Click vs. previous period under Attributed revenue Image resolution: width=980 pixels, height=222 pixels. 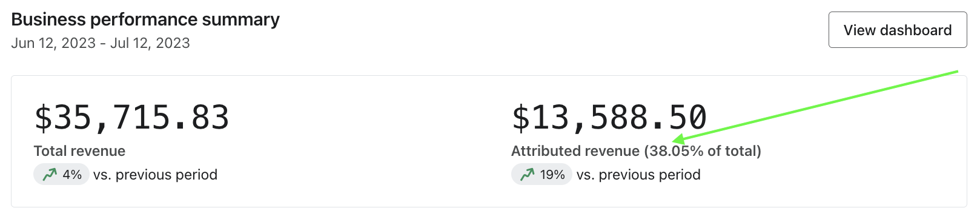pyautogui.click(x=638, y=175)
